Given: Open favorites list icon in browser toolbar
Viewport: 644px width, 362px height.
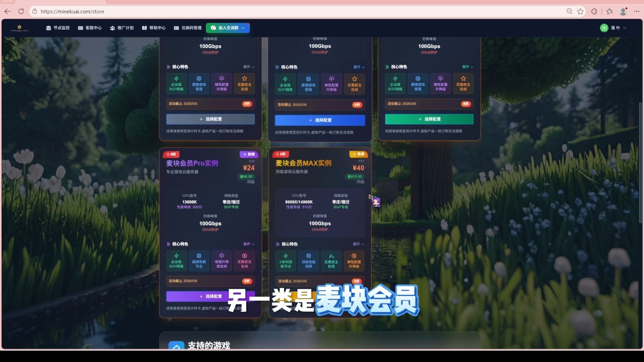Looking at the screenshot, I should point(609,11).
